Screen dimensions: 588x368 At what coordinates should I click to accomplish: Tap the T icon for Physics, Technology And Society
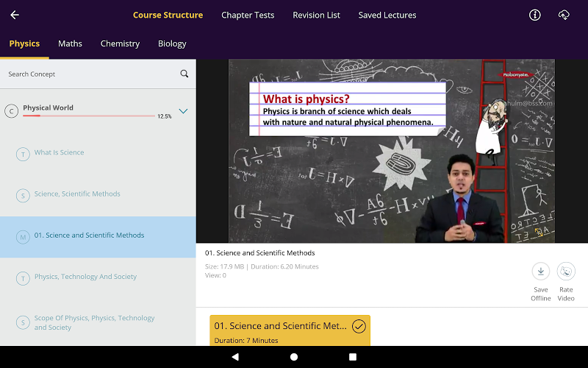point(23,278)
